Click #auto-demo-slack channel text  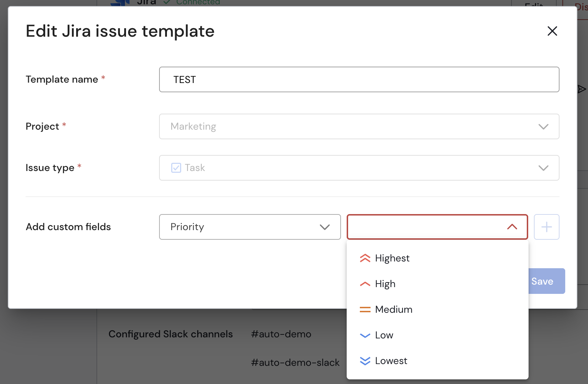coord(295,363)
